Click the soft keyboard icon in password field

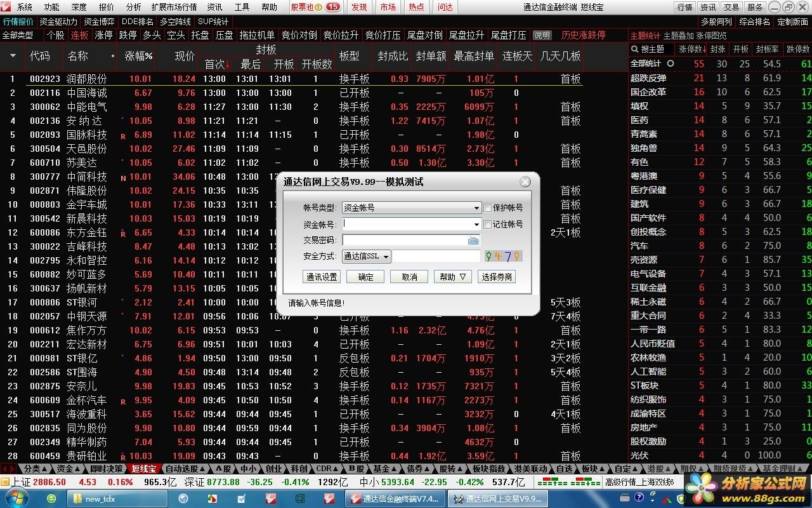tap(473, 241)
